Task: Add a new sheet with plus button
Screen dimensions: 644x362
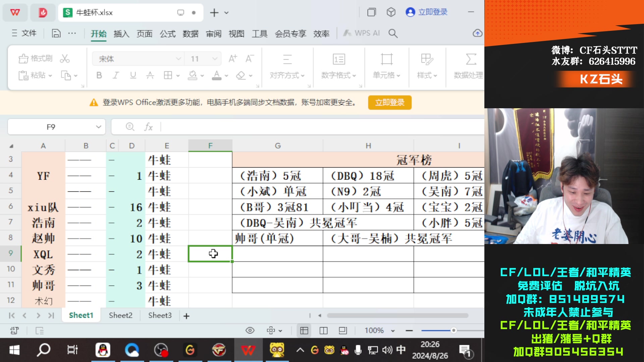Action: coord(186,316)
